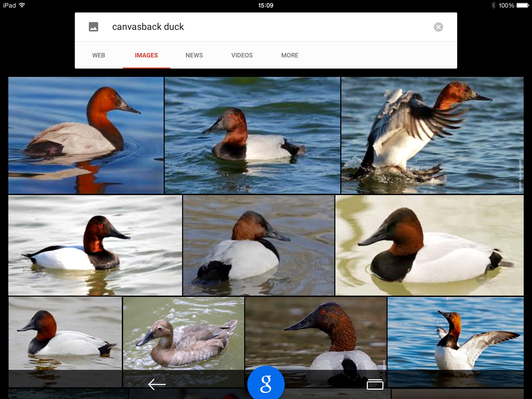Tap the Wi-Fi status icon
Viewport: 532px width, 399px height.
pyautogui.click(x=22, y=5)
